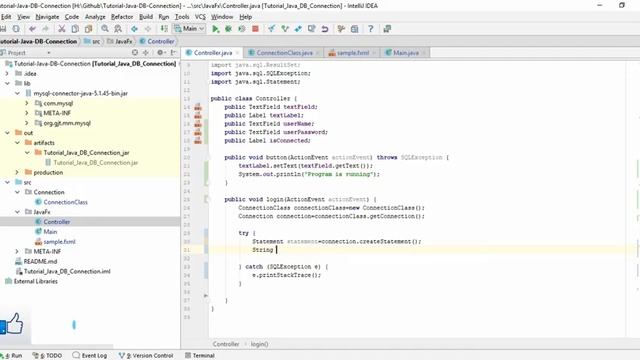The image size is (640, 360).
Task: Click the last toolbar icon after Help
Action: [387, 29]
